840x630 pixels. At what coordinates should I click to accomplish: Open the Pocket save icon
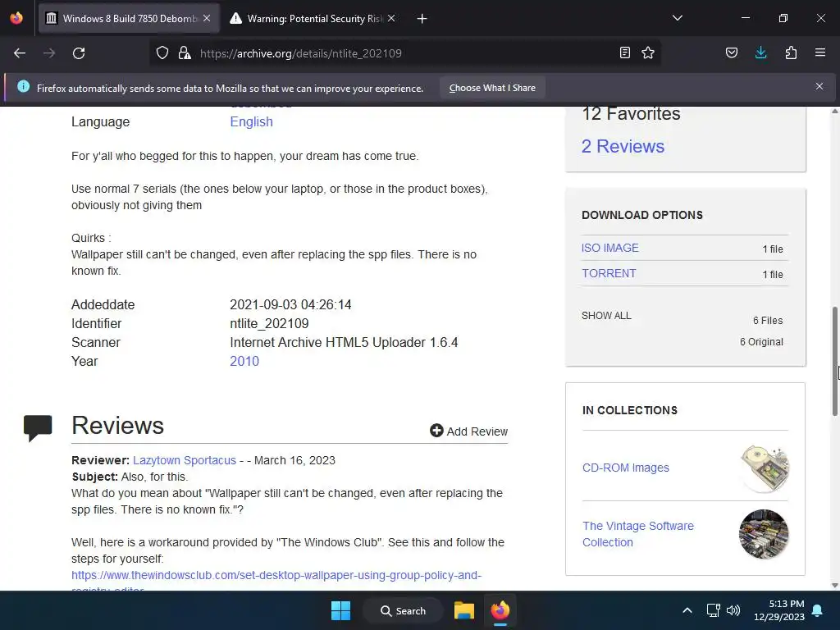click(x=732, y=52)
